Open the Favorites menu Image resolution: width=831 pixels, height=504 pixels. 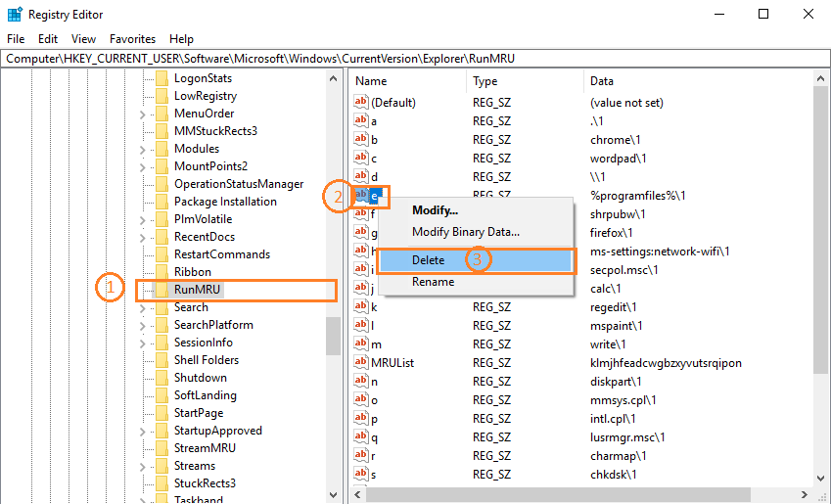tap(132, 39)
